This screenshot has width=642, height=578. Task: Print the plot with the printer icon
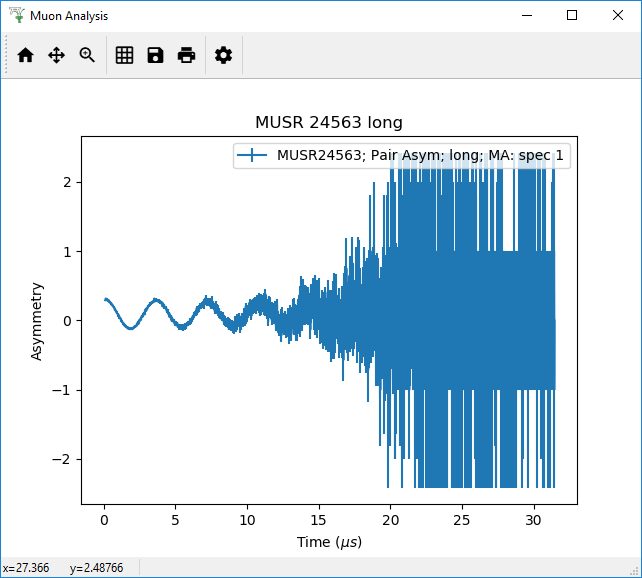(x=186, y=56)
